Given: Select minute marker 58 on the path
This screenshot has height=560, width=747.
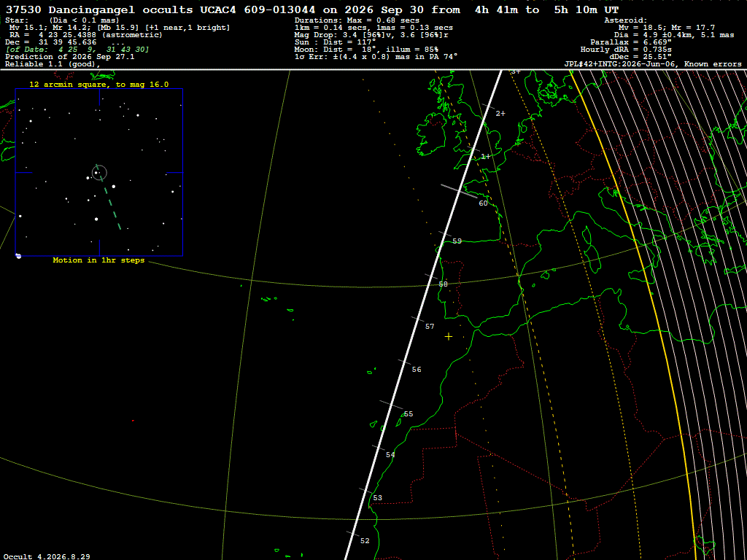Looking at the screenshot, I should click(443, 284).
